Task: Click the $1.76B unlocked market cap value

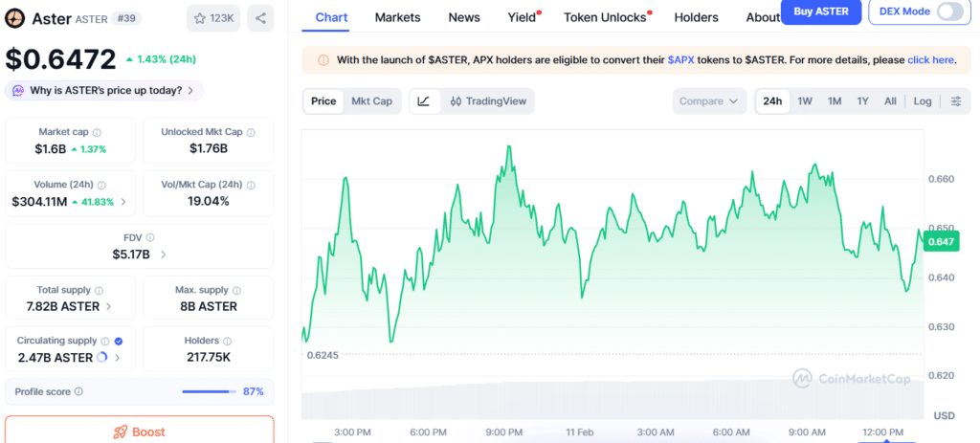Action: tap(209, 149)
